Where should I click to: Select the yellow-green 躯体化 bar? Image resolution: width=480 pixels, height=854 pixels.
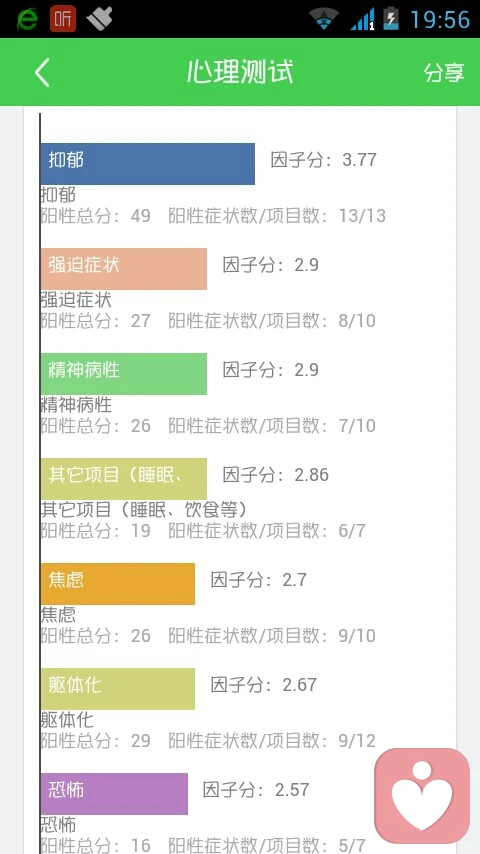pos(118,689)
